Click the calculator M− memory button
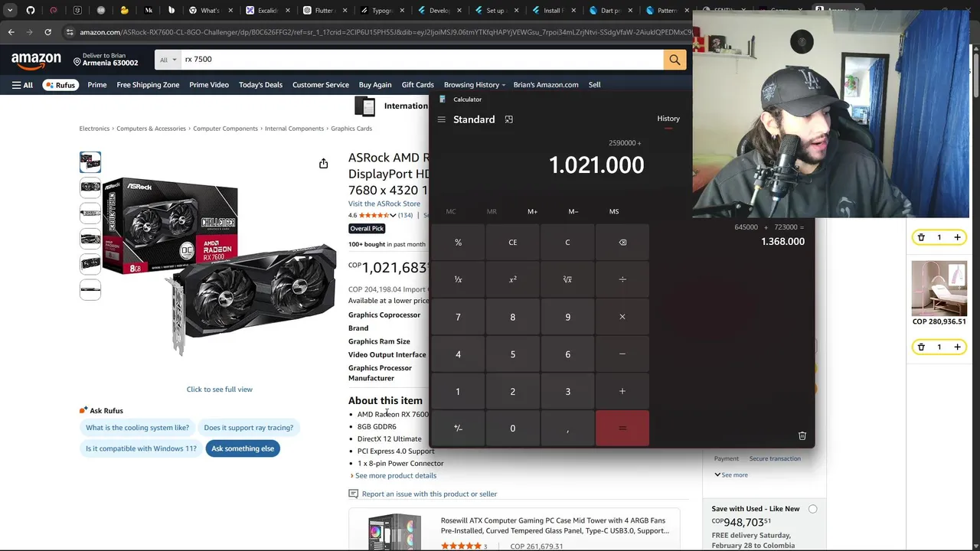The width and height of the screenshot is (980, 551). pyautogui.click(x=573, y=211)
